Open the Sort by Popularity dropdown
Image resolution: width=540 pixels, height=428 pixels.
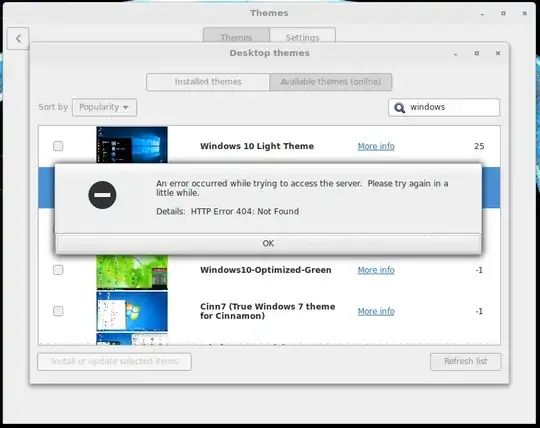(104, 107)
